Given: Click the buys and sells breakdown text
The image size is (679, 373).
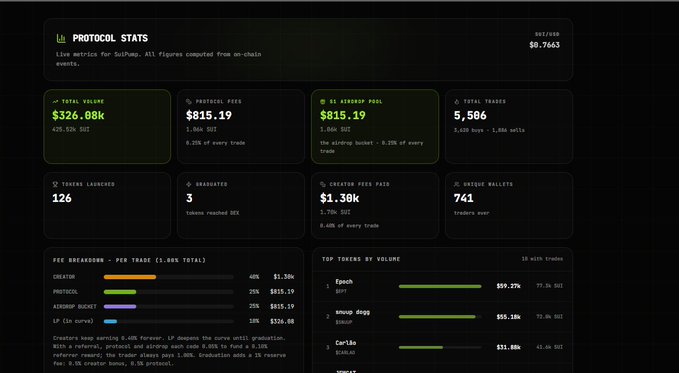Looking at the screenshot, I should coord(489,130).
